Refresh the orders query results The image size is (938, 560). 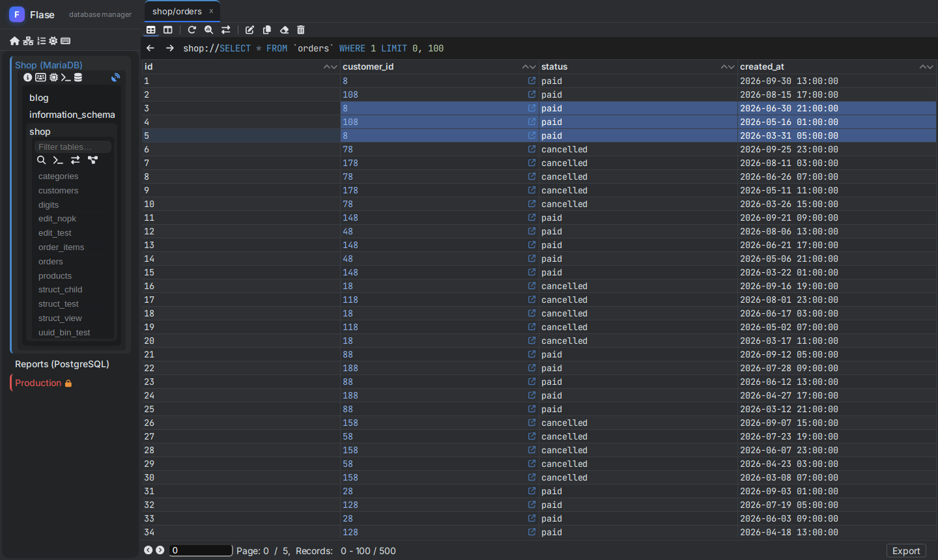click(192, 30)
